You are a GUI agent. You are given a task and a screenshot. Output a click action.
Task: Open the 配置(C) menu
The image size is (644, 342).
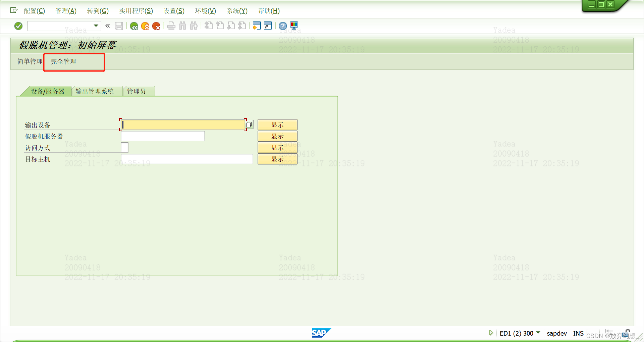tap(35, 11)
